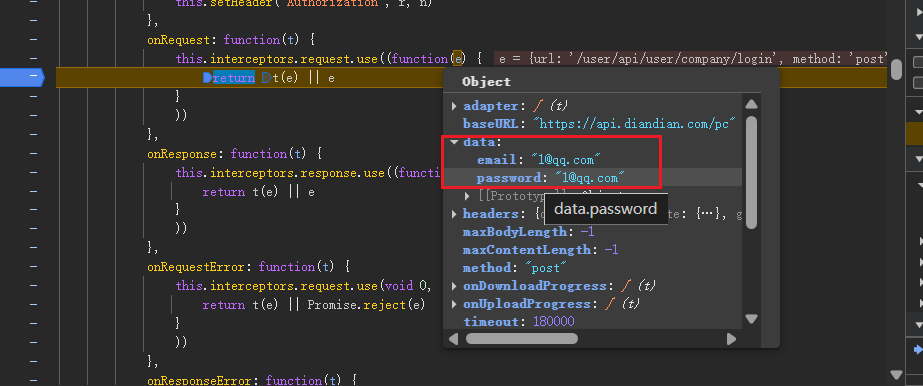Click the onRequest function name
923x386 pixels.
tap(178, 40)
